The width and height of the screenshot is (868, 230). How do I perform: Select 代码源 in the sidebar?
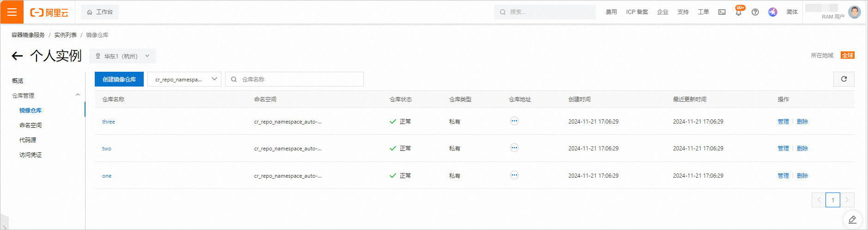tap(28, 140)
